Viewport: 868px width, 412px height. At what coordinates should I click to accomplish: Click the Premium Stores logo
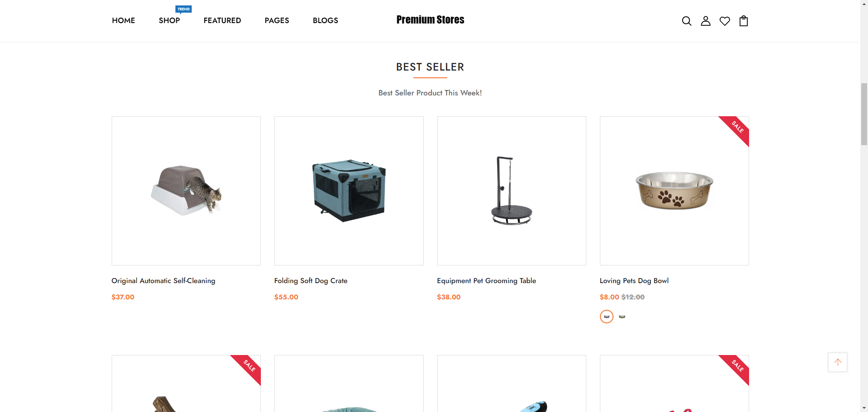(430, 20)
